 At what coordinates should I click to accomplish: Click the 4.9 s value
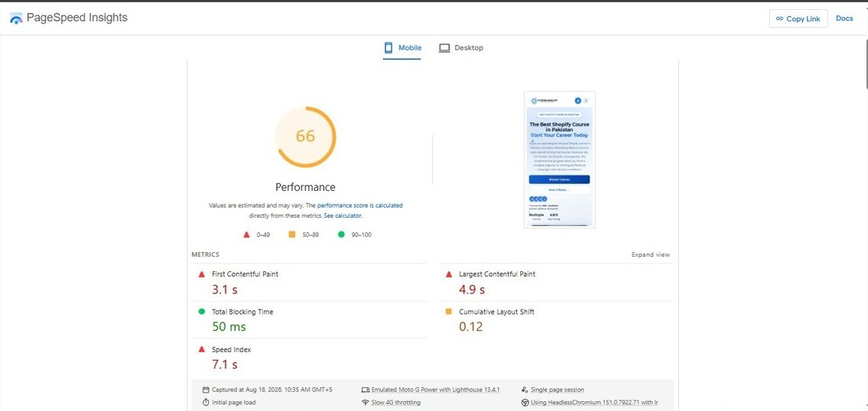pyautogui.click(x=472, y=290)
